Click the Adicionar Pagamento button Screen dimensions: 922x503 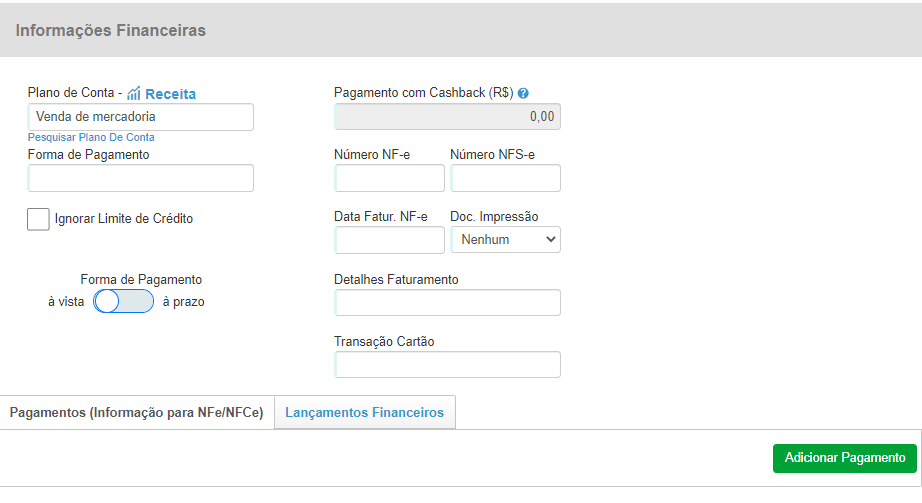[x=845, y=458]
